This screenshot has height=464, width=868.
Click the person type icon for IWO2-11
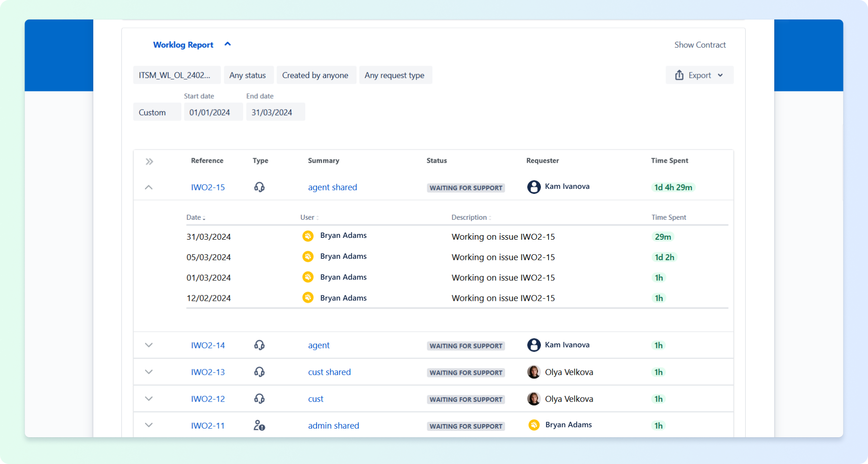coord(259,425)
